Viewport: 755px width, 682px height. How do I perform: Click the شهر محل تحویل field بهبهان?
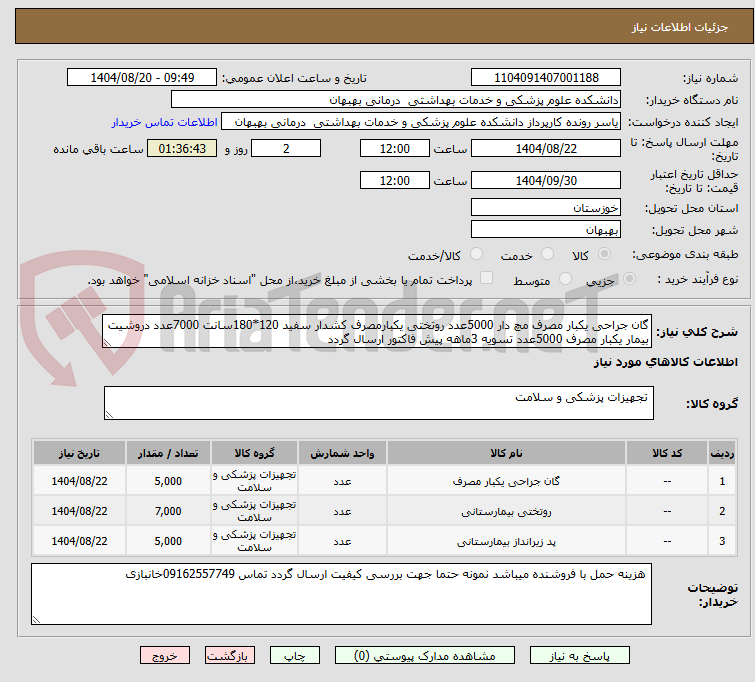(x=546, y=230)
